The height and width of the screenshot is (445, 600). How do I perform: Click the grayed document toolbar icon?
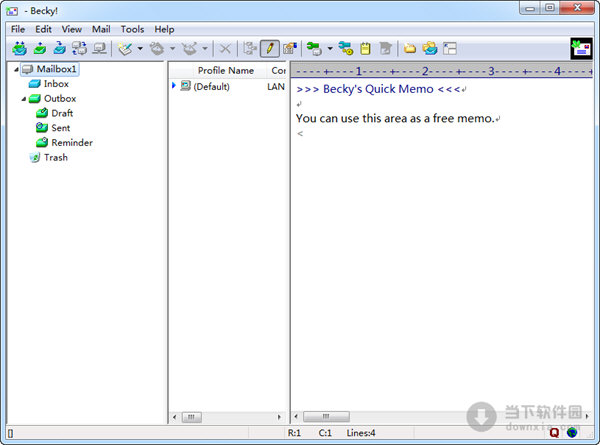(385, 49)
